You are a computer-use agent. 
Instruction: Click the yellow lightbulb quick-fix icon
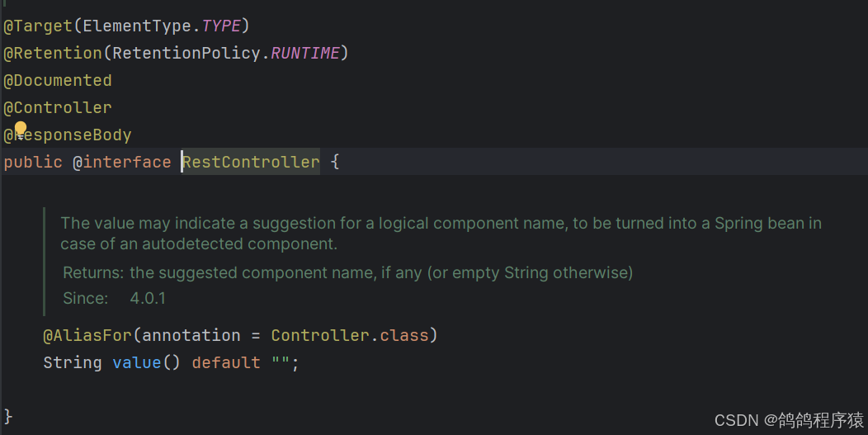coord(21,129)
